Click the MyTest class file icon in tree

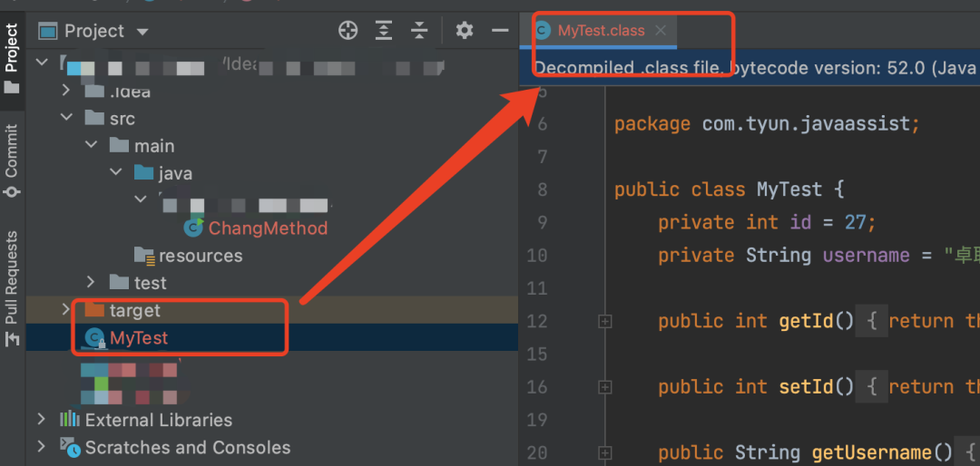pyautogui.click(x=95, y=338)
